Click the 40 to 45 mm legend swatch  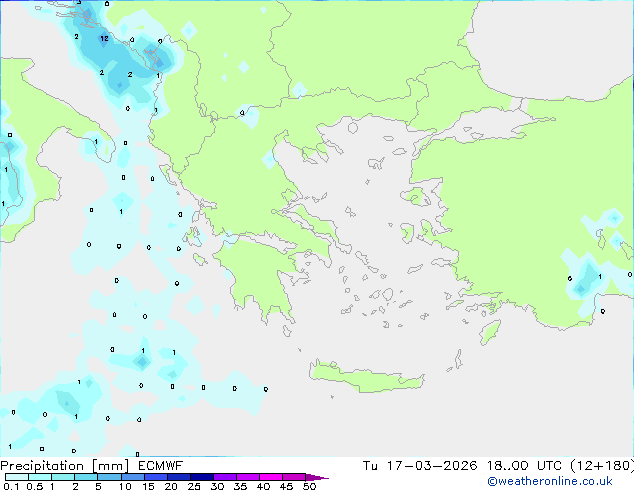pos(271,477)
